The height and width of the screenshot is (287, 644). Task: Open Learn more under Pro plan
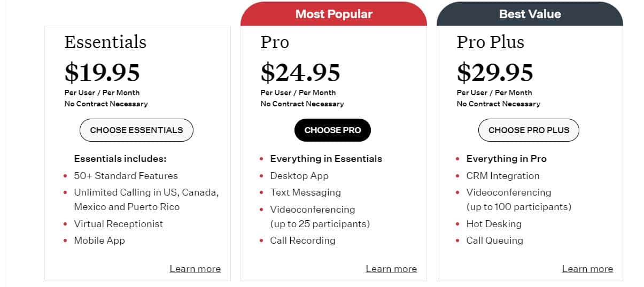(x=391, y=269)
